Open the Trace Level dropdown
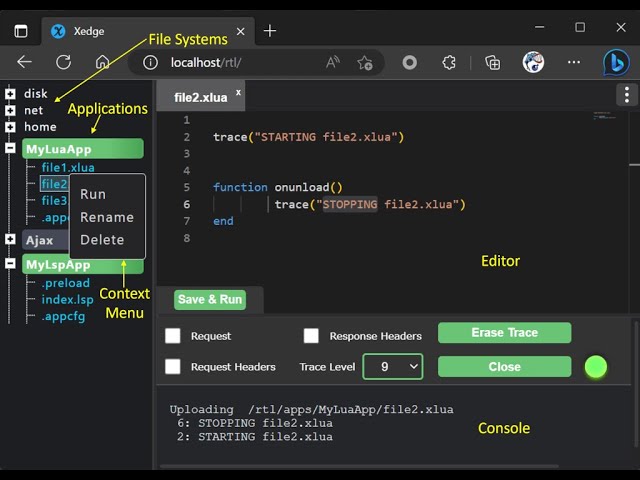640x480 pixels. tap(393, 367)
